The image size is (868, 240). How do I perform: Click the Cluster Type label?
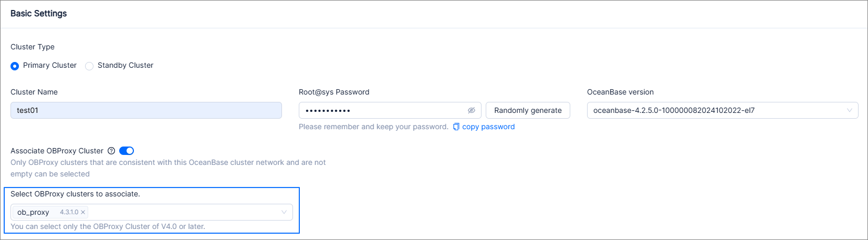(x=33, y=47)
